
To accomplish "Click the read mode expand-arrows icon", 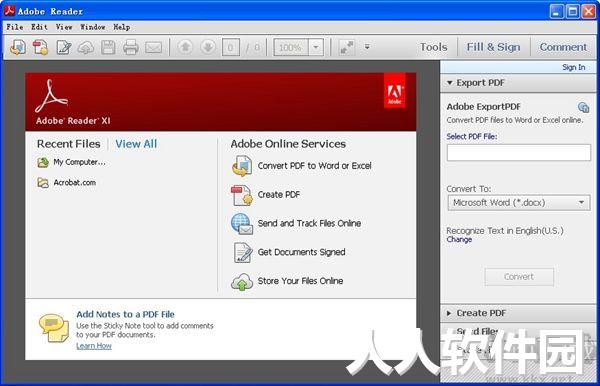I will click(x=347, y=47).
